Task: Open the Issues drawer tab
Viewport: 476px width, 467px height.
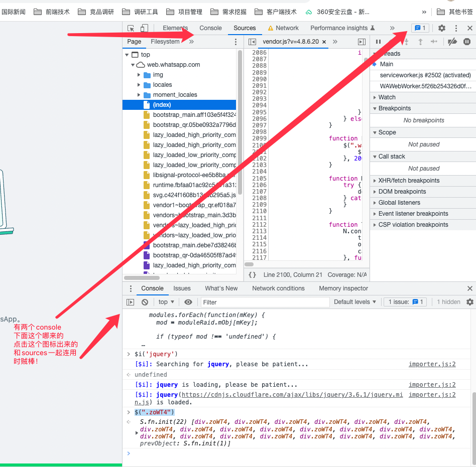Action: (x=182, y=288)
